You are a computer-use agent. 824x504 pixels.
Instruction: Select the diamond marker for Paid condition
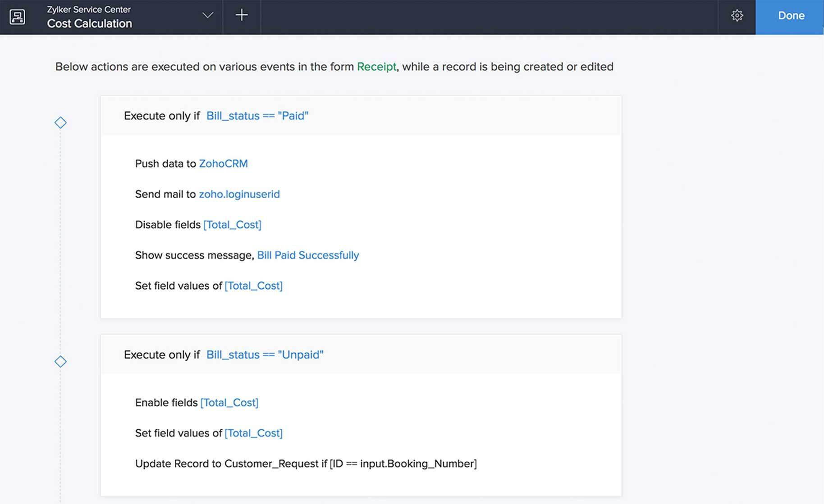click(x=60, y=123)
